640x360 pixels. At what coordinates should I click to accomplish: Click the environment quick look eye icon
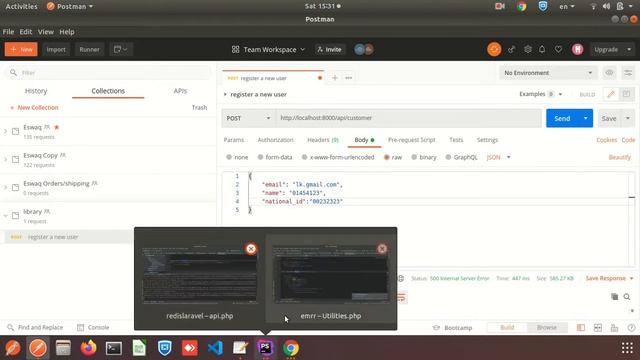tap(609, 73)
